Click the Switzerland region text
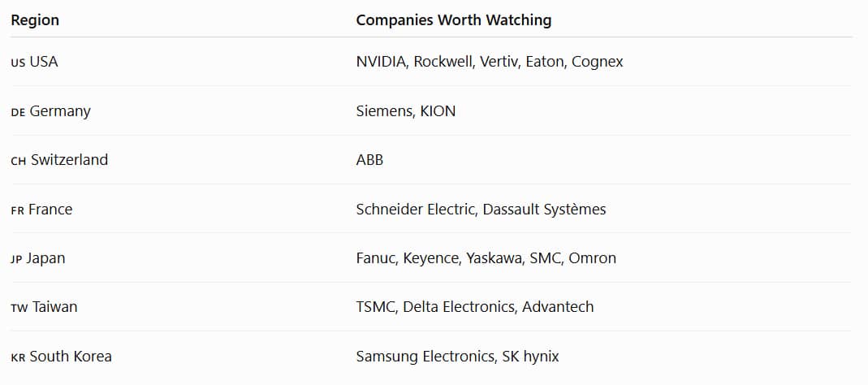 point(69,160)
